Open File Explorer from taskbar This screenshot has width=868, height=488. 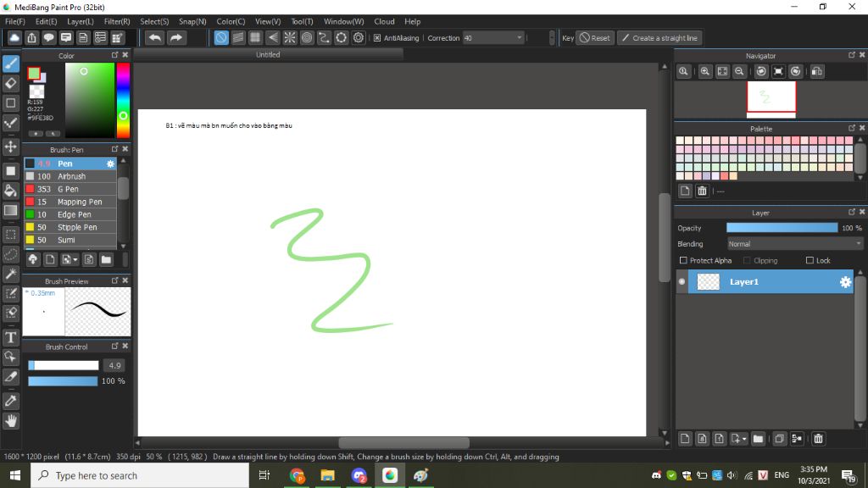click(328, 475)
